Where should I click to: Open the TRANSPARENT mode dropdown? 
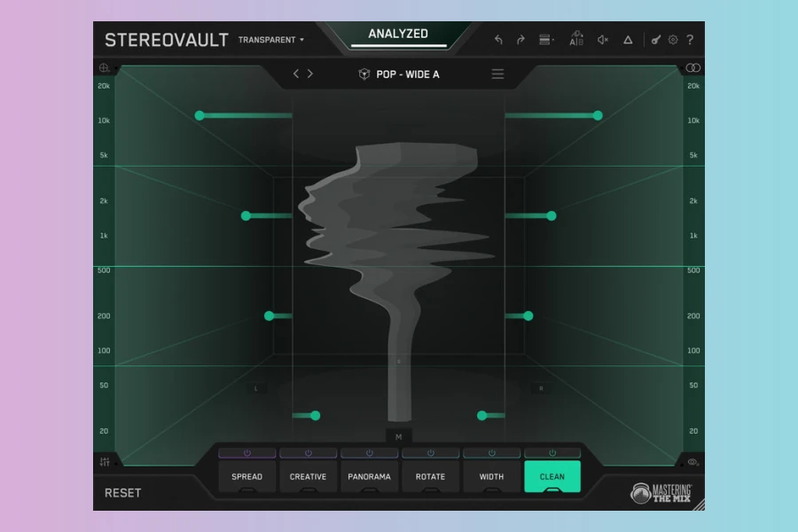[270, 40]
